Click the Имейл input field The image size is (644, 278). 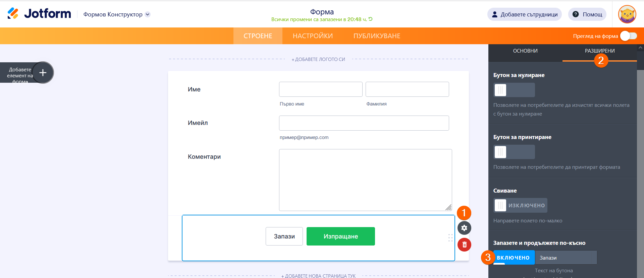364,123
